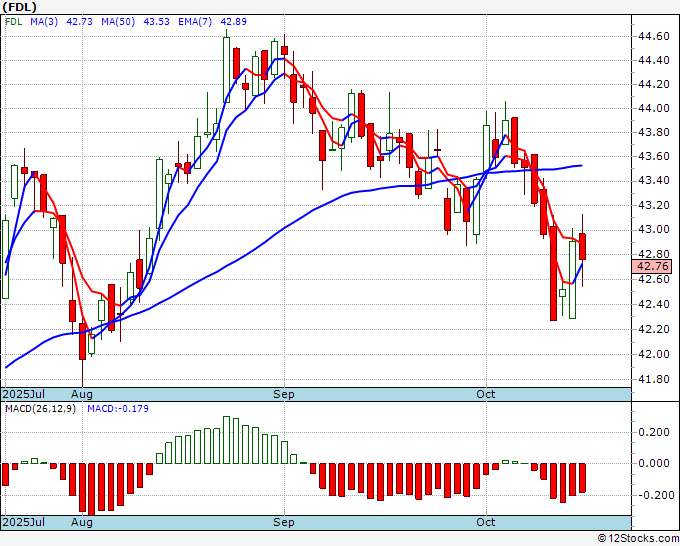Click the 42.20 price axis label

click(654, 329)
